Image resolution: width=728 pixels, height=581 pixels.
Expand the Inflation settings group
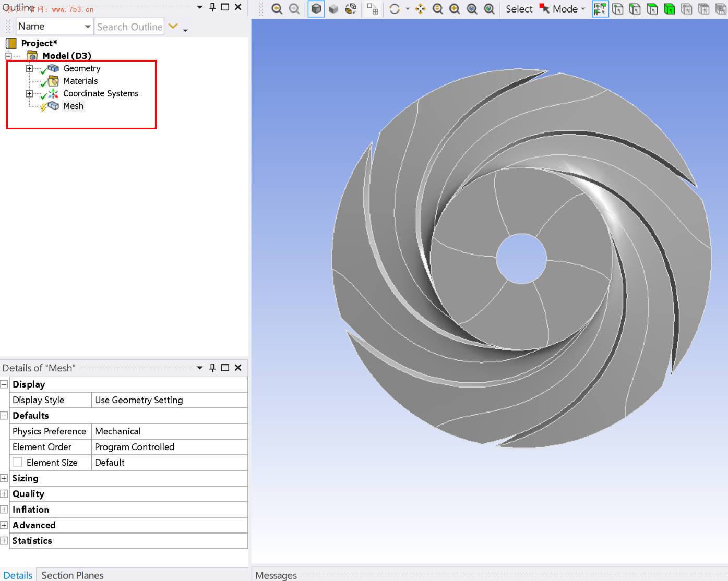(x=4, y=510)
